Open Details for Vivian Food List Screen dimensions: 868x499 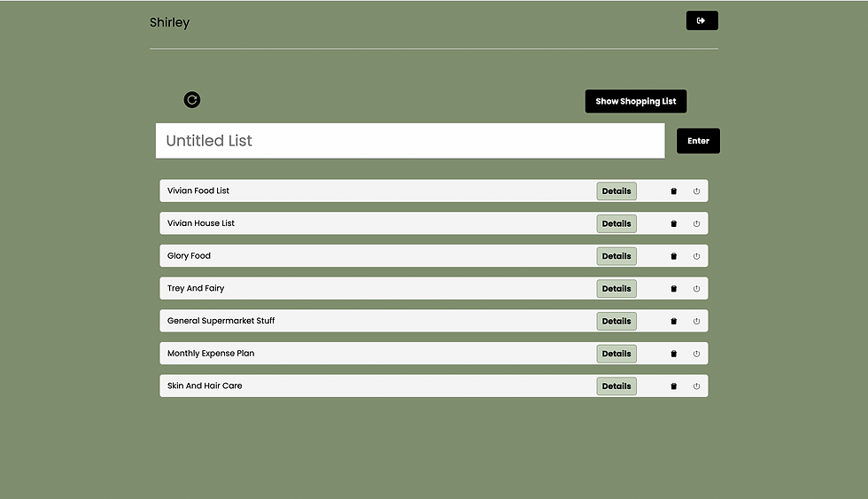coord(616,191)
